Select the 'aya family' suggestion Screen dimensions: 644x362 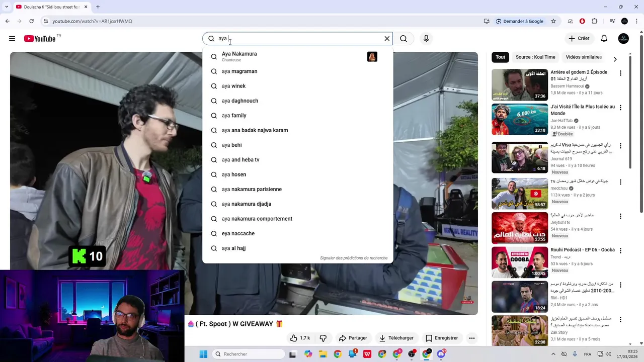[x=298, y=116]
